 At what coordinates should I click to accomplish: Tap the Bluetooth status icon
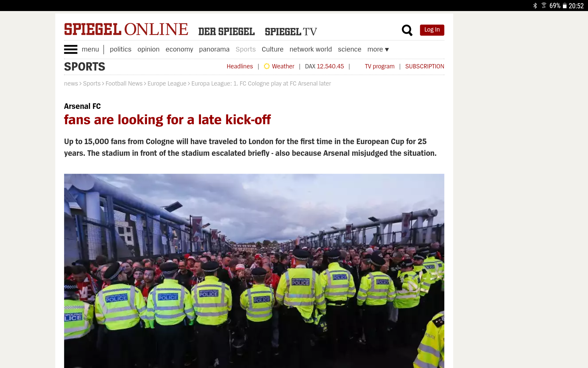coord(535,6)
